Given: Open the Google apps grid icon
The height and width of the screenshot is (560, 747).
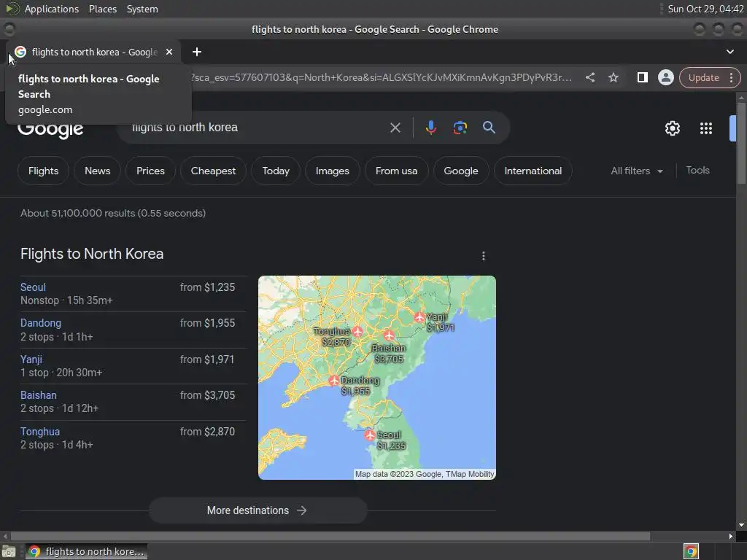Looking at the screenshot, I should (x=706, y=128).
